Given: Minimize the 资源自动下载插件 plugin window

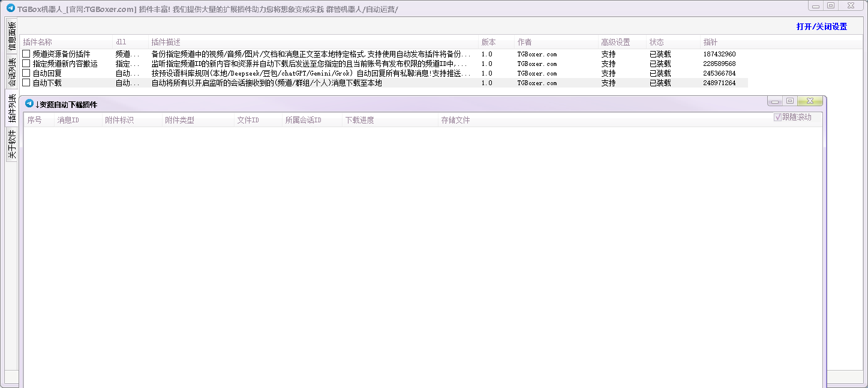Looking at the screenshot, I should tap(776, 101).
